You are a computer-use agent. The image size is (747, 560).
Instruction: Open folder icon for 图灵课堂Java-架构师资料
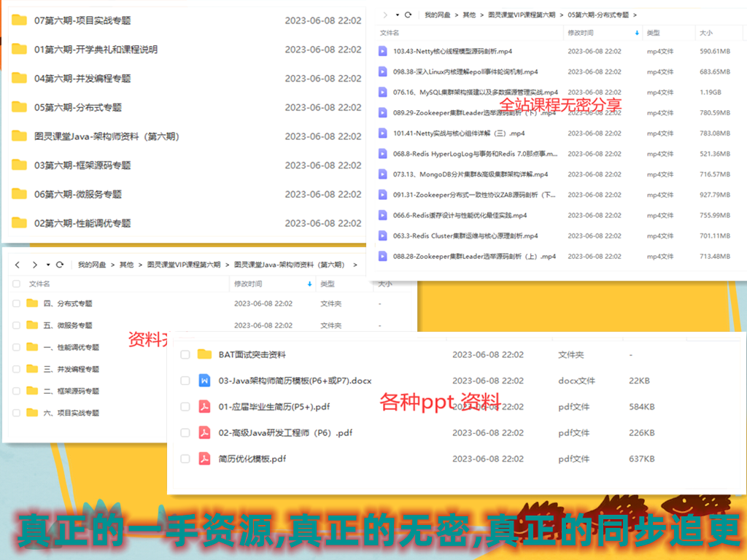coord(19,136)
